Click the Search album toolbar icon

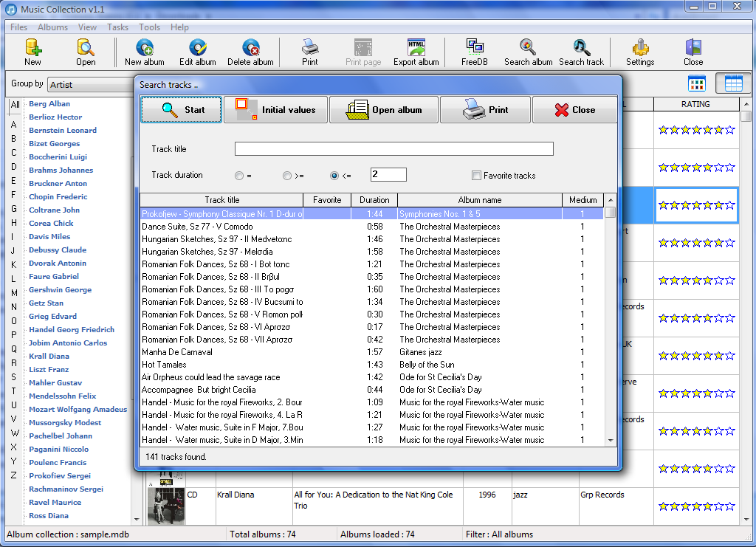pos(528,52)
